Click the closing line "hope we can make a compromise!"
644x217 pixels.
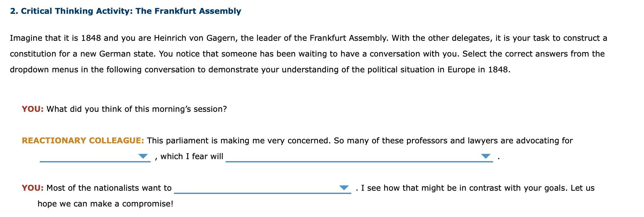tap(105, 204)
